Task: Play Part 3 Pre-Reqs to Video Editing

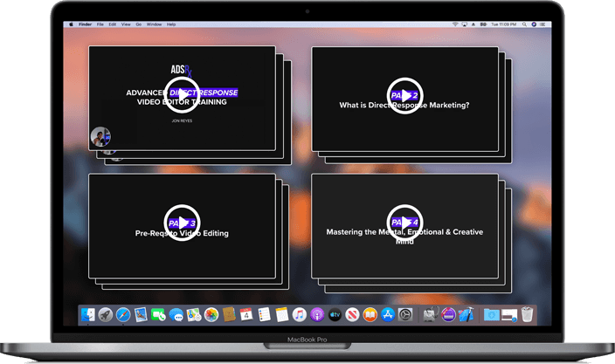Action: (182, 223)
